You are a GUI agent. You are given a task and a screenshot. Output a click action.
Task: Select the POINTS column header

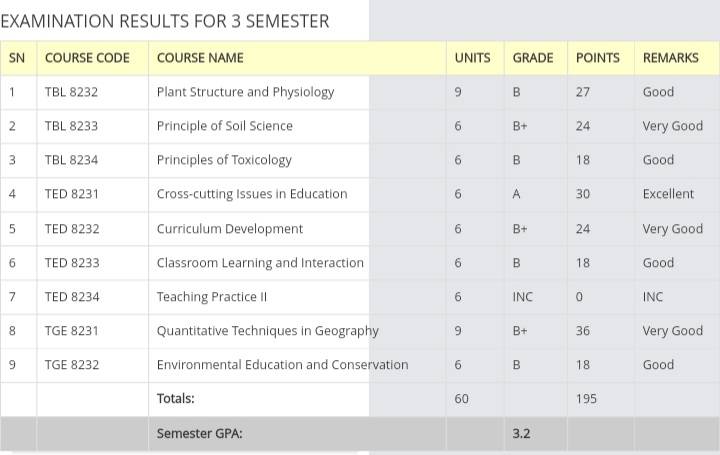[597, 58]
